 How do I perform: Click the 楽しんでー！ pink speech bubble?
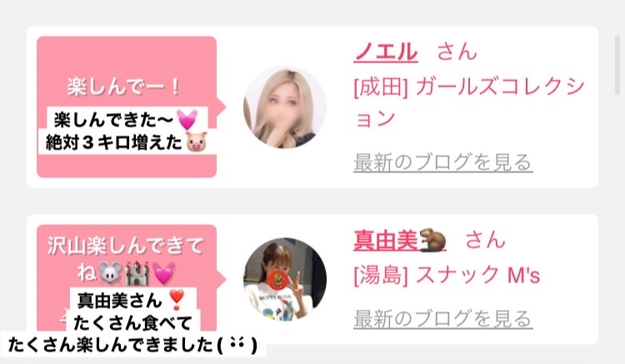[x=127, y=107]
